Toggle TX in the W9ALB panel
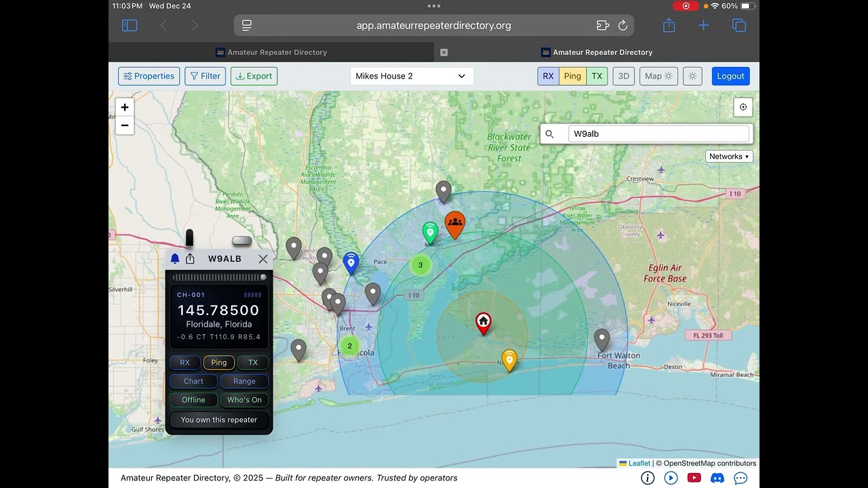 (253, 363)
